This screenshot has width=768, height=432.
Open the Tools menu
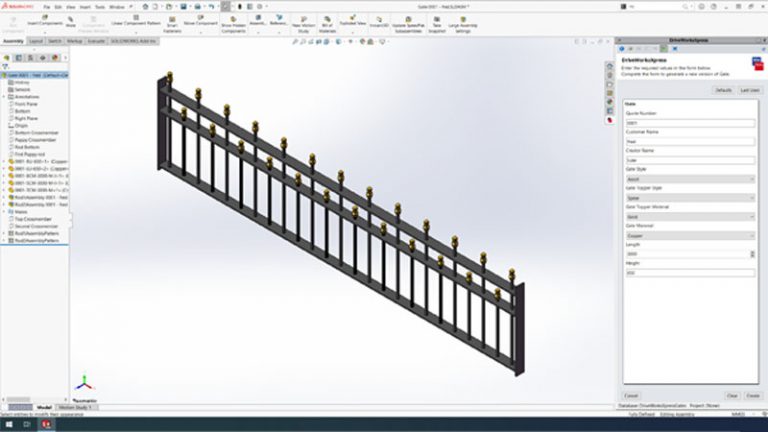pyautogui.click(x=99, y=6)
